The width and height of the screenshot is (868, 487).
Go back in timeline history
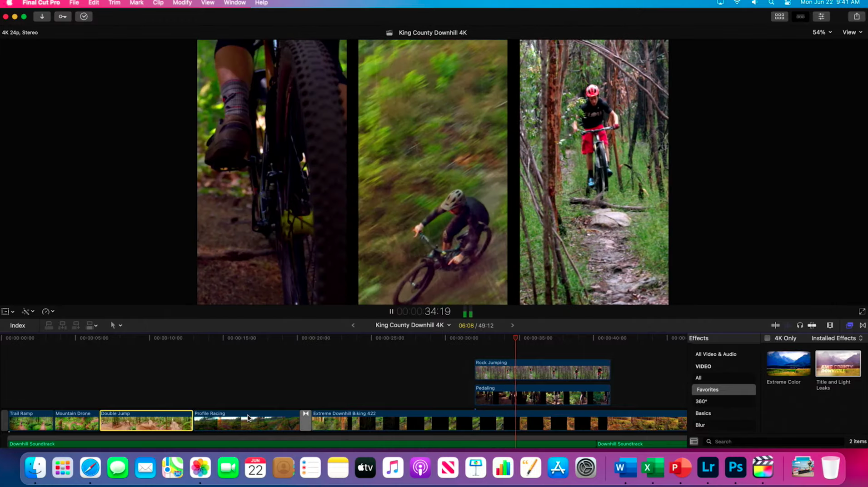click(x=353, y=325)
